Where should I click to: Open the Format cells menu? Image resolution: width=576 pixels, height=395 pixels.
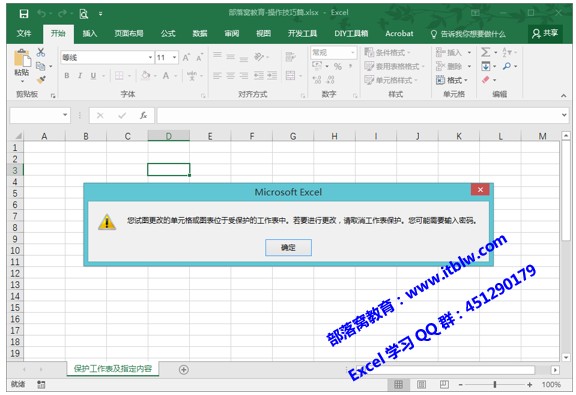pos(451,80)
